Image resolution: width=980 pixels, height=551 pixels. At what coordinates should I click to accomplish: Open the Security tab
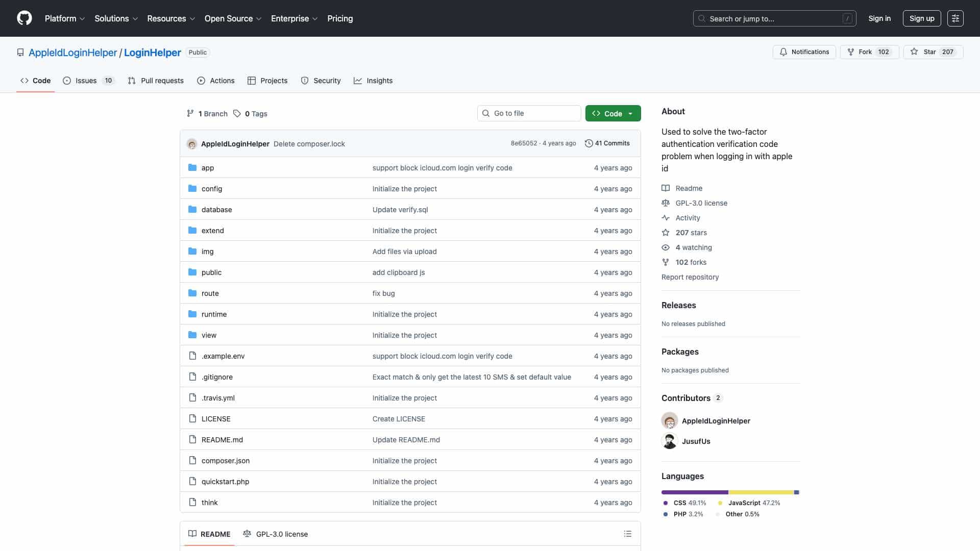321,81
